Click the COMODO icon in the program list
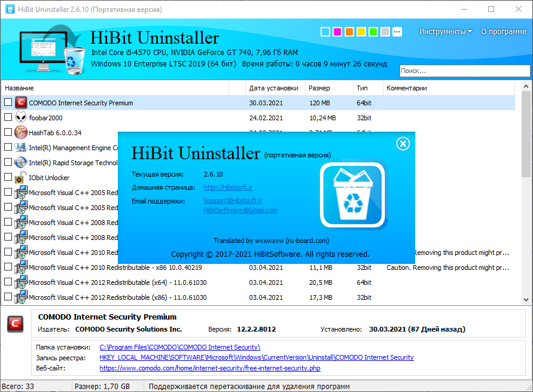This screenshot has width=533, height=392. coord(21,103)
